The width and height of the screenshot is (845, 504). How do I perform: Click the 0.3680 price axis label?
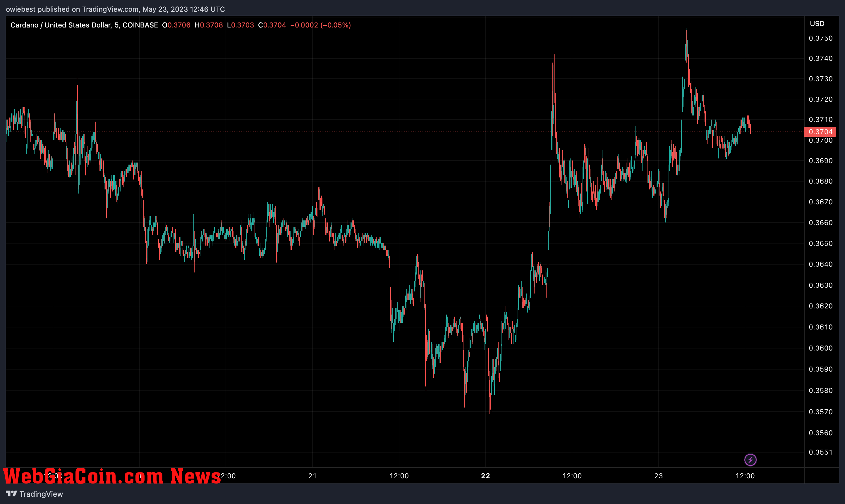(820, 181)
